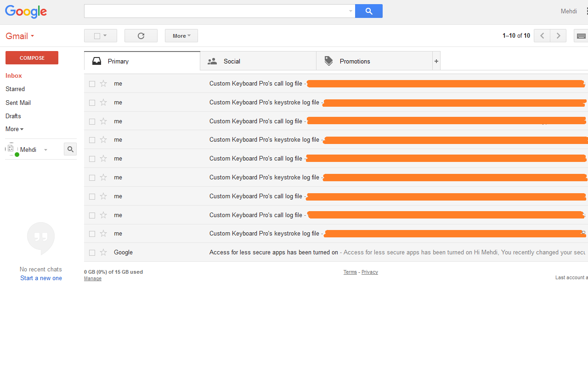Click the blue search magnifier button
The image size is (588, 368).
(x=369, y=11)
